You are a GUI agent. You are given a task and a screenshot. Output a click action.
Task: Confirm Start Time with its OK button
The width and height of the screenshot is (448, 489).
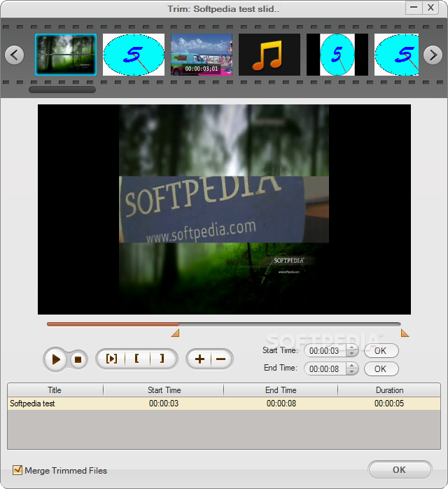coord(381,351)
